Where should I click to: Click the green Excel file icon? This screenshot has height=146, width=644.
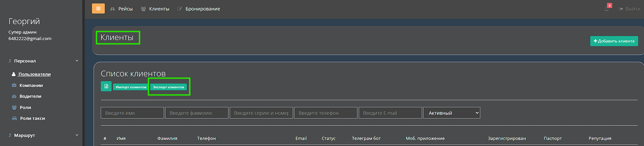click(x=106, y=86)
